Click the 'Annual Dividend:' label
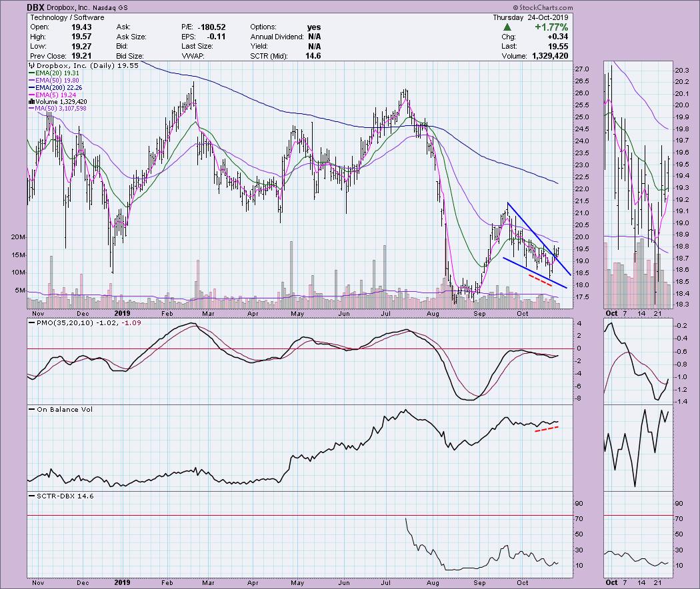Screen dimensions: 700x589 (277, 37)
